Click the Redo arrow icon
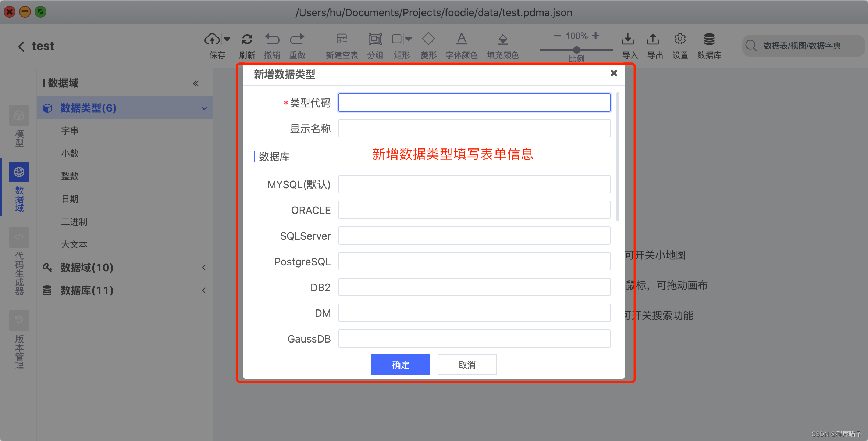 click(297, 39)
